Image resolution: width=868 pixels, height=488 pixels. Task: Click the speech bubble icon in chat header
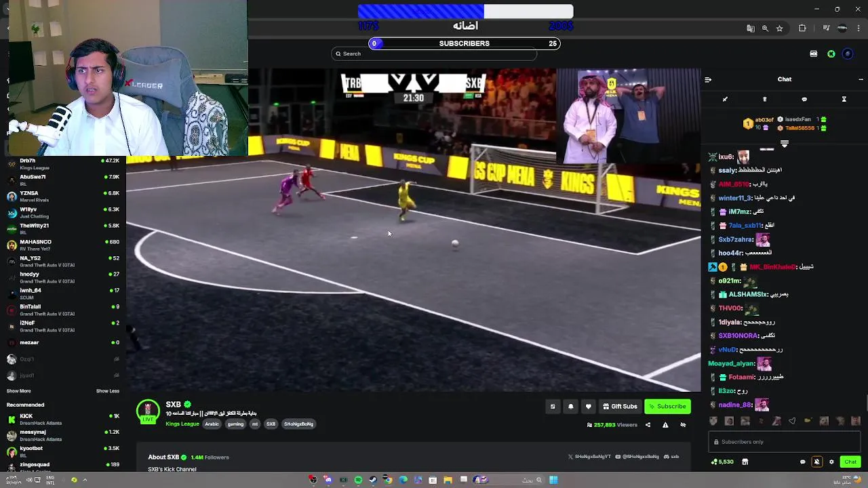804,99
